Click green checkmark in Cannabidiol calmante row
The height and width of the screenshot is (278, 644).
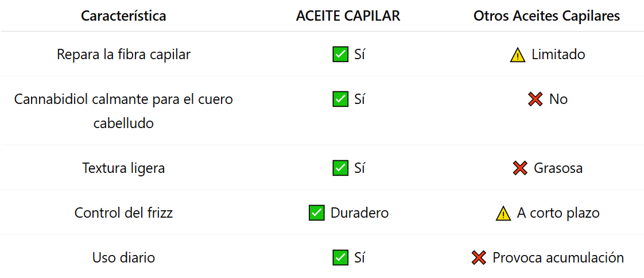[340, 99]
